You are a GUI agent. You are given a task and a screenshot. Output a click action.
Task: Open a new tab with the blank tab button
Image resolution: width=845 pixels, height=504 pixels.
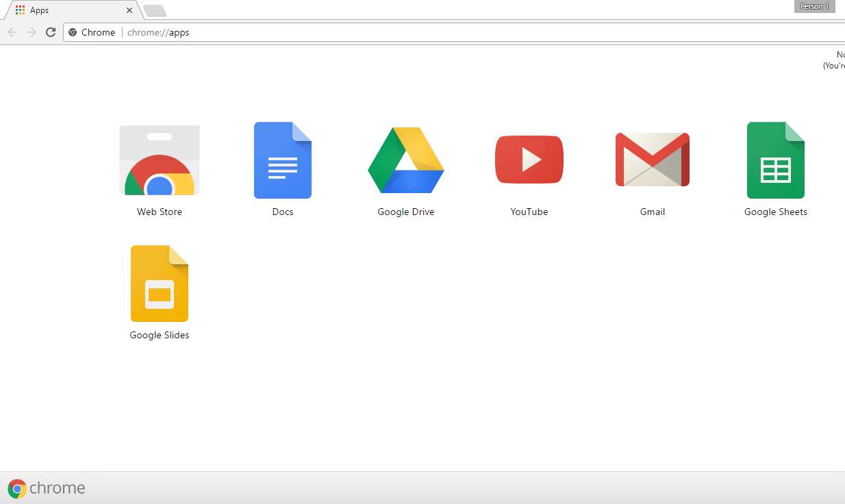(x=154, y=10)
